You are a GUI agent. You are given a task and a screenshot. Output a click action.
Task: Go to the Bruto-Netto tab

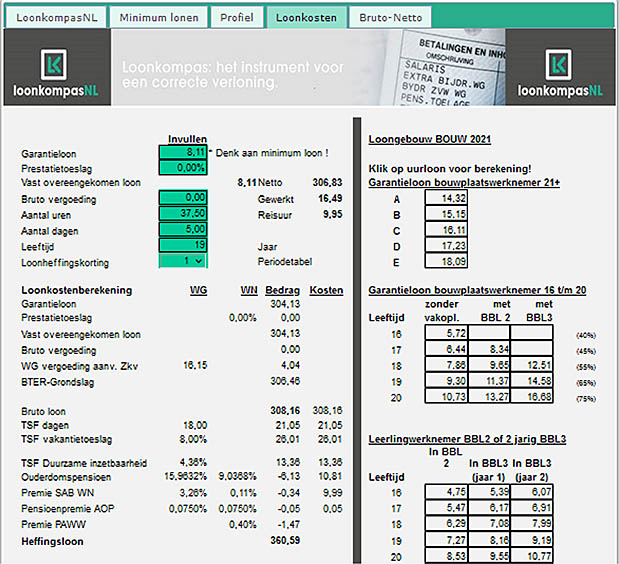pyautogui.click(x=390, y=18)
